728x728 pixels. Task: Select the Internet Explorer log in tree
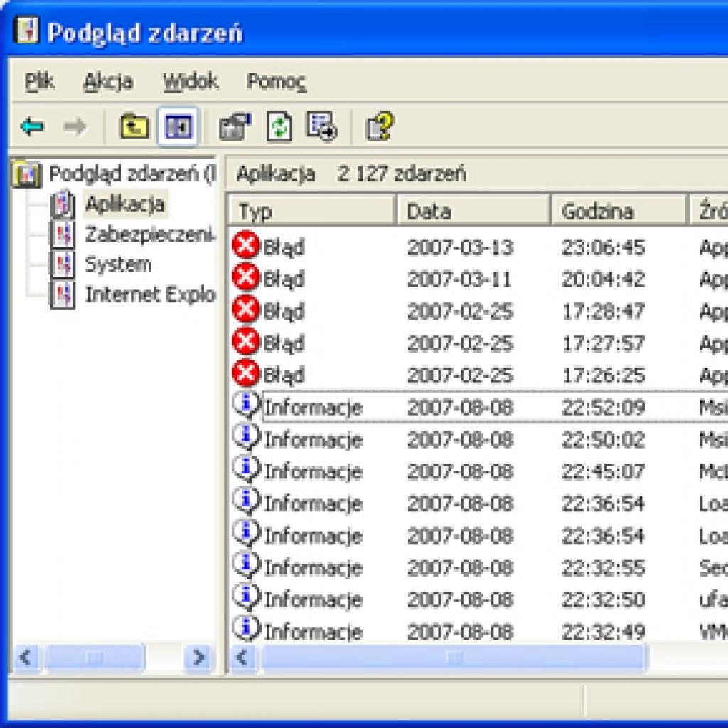pyautogui.click(x=149, y=294)
